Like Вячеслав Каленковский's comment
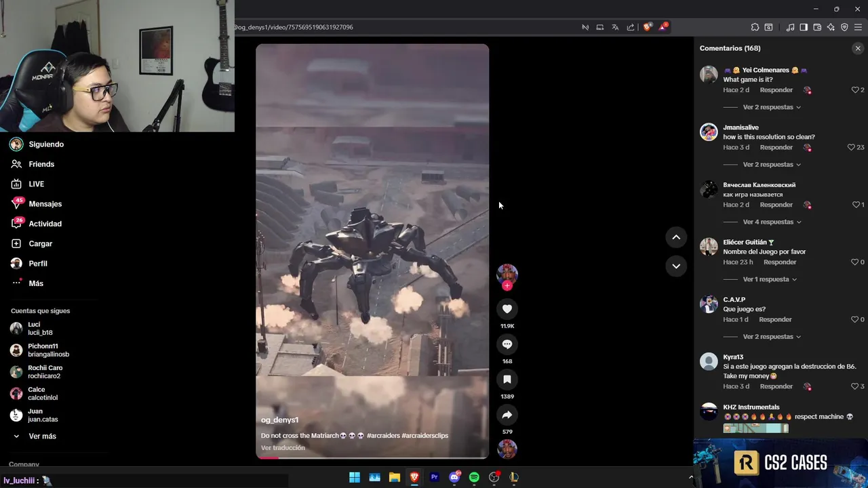868x488 pixels. [x=855, y=205]
